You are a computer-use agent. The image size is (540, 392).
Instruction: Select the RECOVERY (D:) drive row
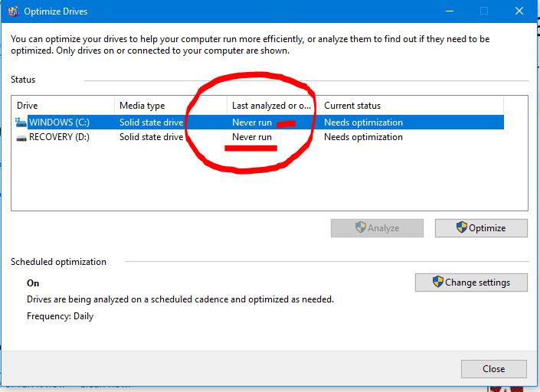[x=258, y=137]
